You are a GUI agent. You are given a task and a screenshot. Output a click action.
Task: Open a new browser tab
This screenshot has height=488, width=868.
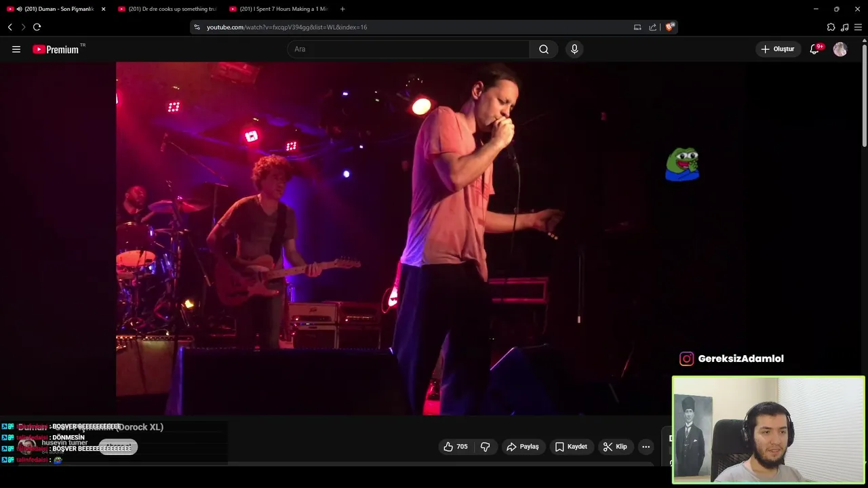click(342, 9)
